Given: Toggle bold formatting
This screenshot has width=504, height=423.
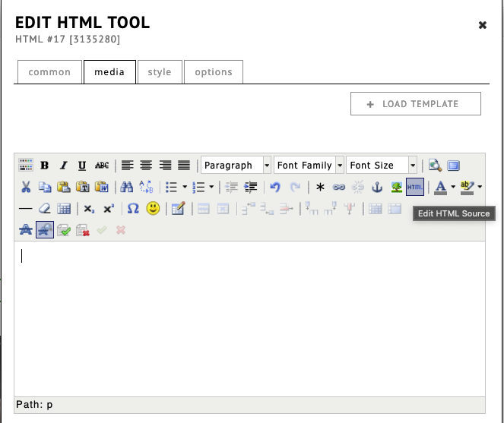Looking at the screenshot, I should 45,166.
